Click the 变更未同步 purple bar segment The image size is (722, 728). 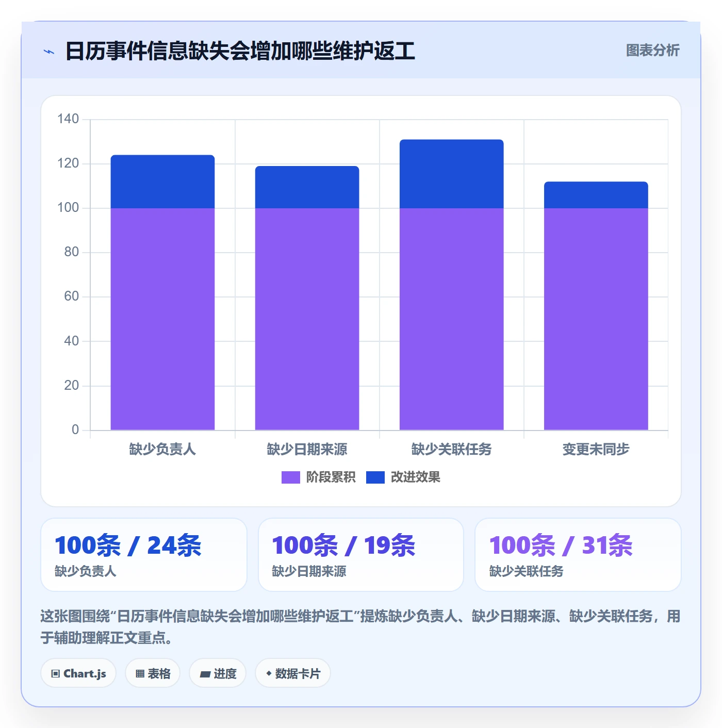(x=596, y=319)
